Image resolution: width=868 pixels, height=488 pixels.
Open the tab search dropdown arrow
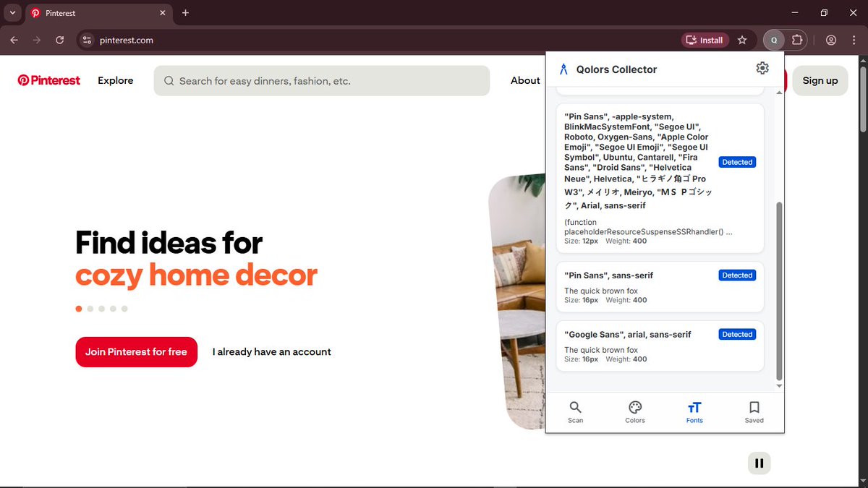pyautogui.click(x=12, y=13)
